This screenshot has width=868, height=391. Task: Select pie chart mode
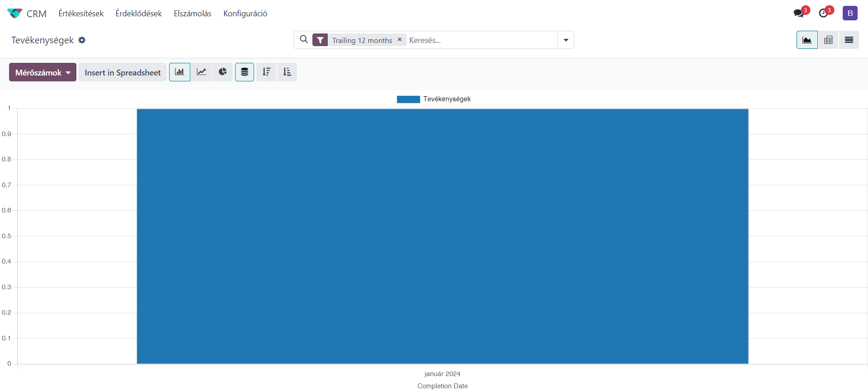coord(222,72)
